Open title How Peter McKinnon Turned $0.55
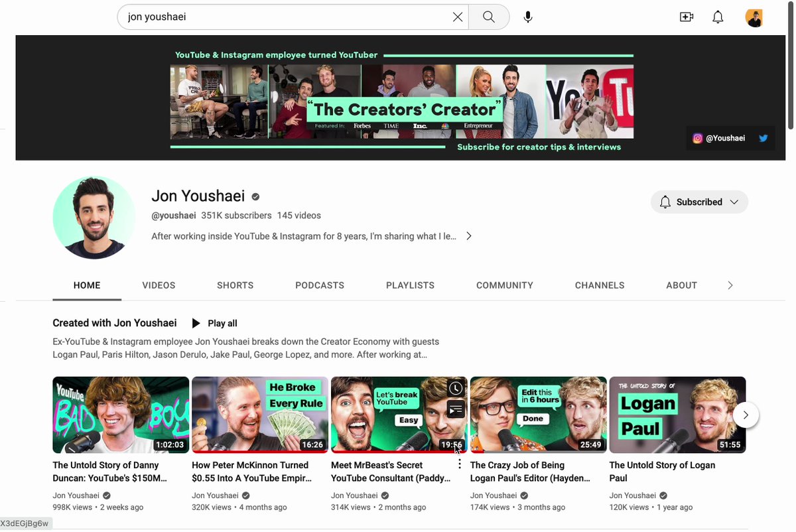 [252, 472]
